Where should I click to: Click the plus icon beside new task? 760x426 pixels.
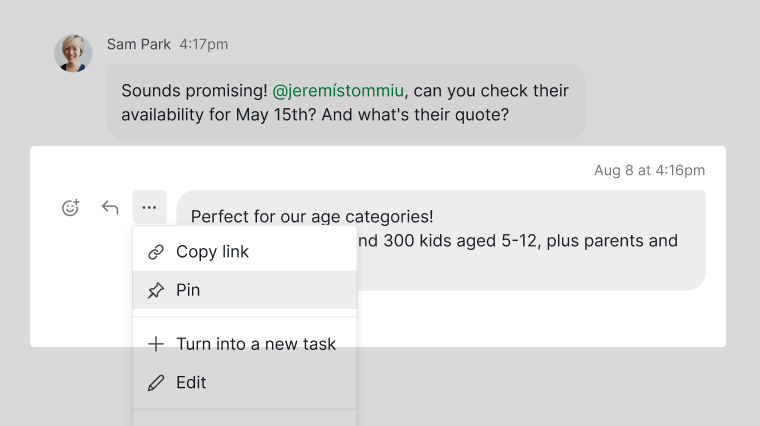click(x=155, y=344)
